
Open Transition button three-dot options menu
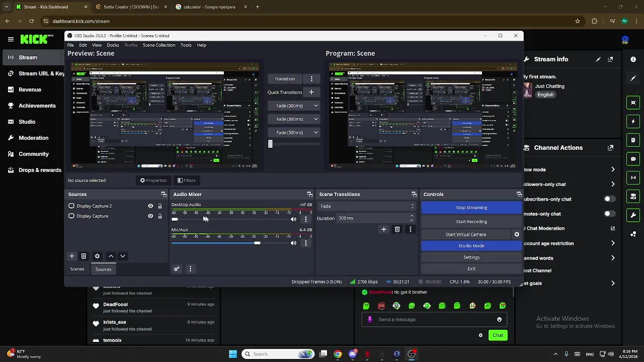[x=311, y=79]
